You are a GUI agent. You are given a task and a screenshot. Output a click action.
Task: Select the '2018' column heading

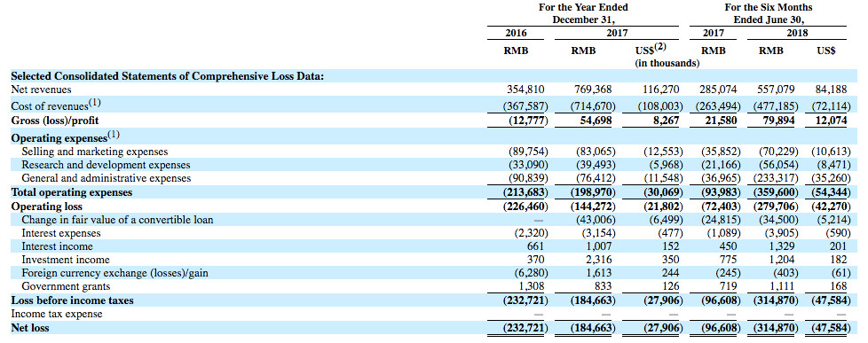tap(798, 33)
